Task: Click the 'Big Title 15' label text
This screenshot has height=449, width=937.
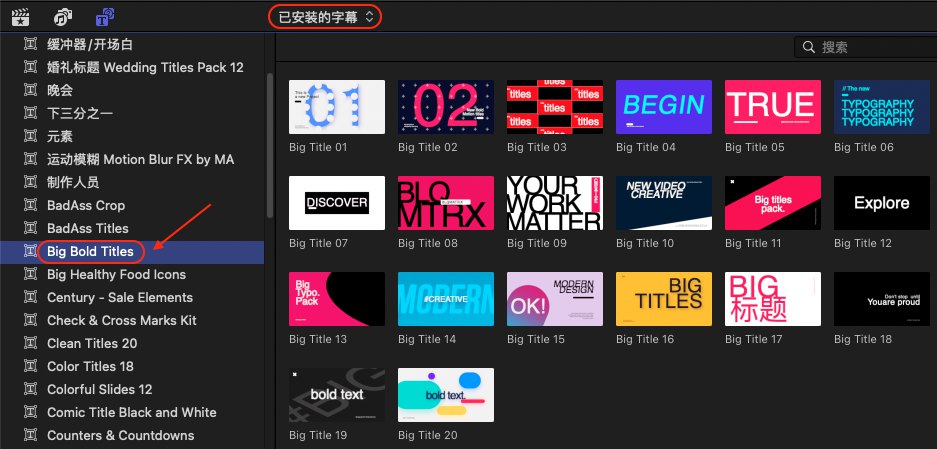Action: point(536,339)
